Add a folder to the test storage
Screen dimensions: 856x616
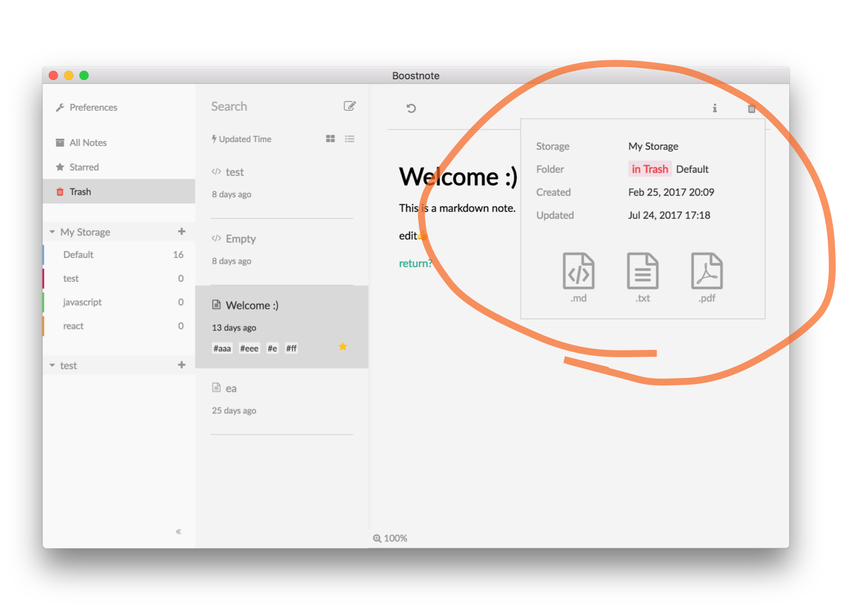pyautogui.click(x=182, y=365)
